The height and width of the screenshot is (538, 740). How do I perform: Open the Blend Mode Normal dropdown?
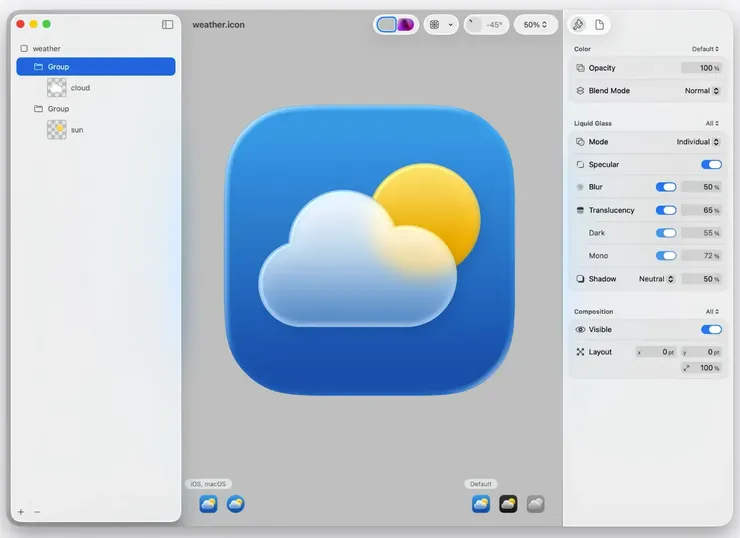pos(702,91)
